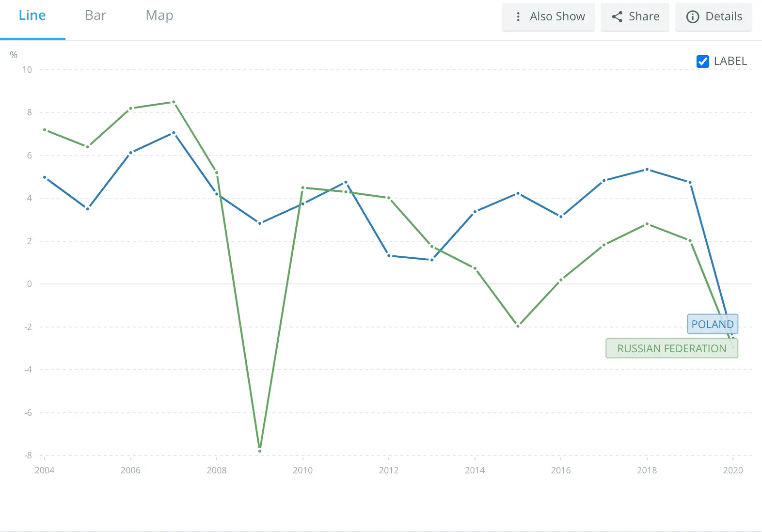Toggle the LABEL checkbox
Image resolution: width=762 pixels, height=532 pixels.
click(702, 62)
